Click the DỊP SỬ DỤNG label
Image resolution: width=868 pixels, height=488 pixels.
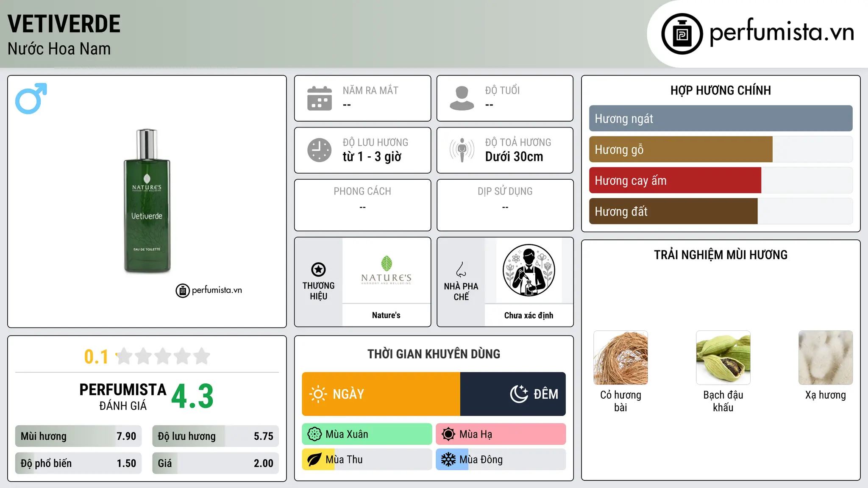pos(505,191)
